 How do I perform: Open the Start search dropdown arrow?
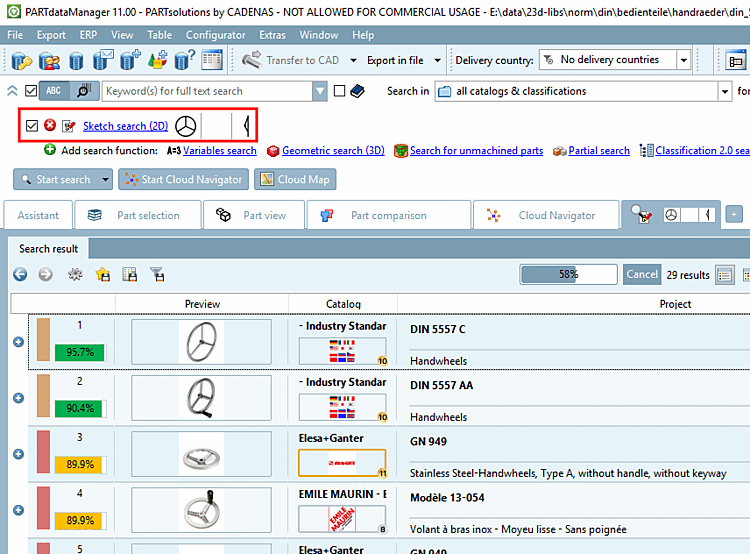[105, 179]
